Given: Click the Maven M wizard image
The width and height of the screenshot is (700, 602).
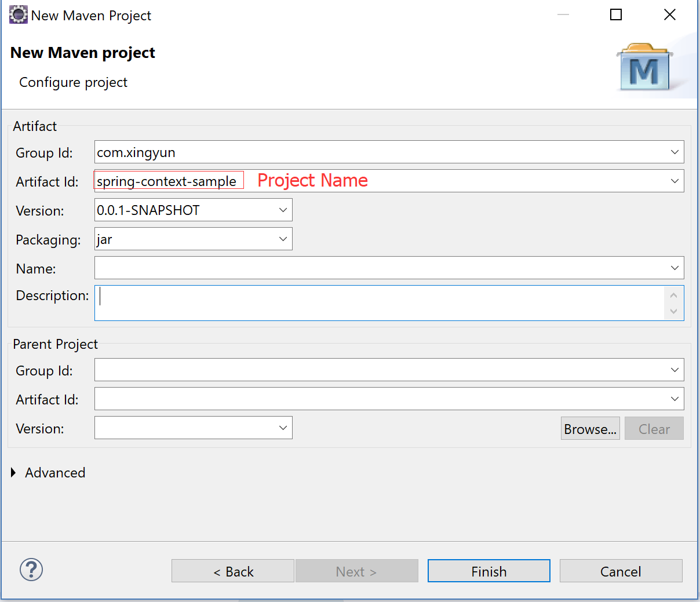Looking at the screenshot, I should pyautogui.click(x=645, y=67).
